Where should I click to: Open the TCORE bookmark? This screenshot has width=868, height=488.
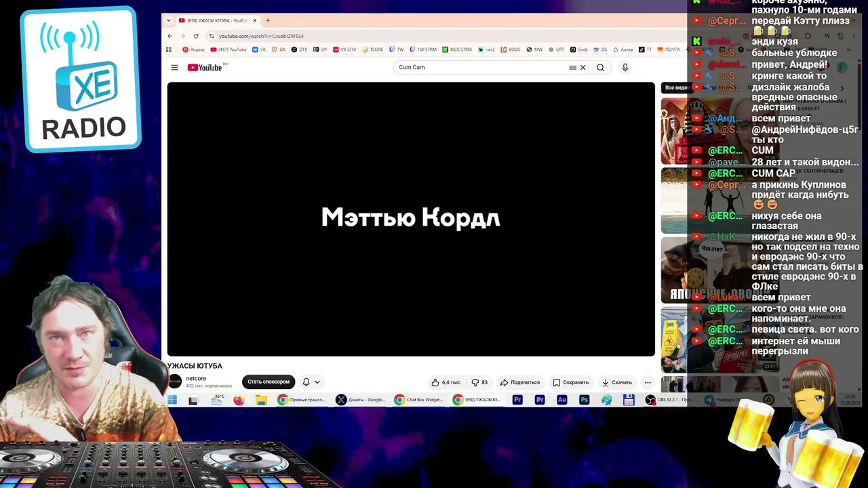click(x=373, y=49)
